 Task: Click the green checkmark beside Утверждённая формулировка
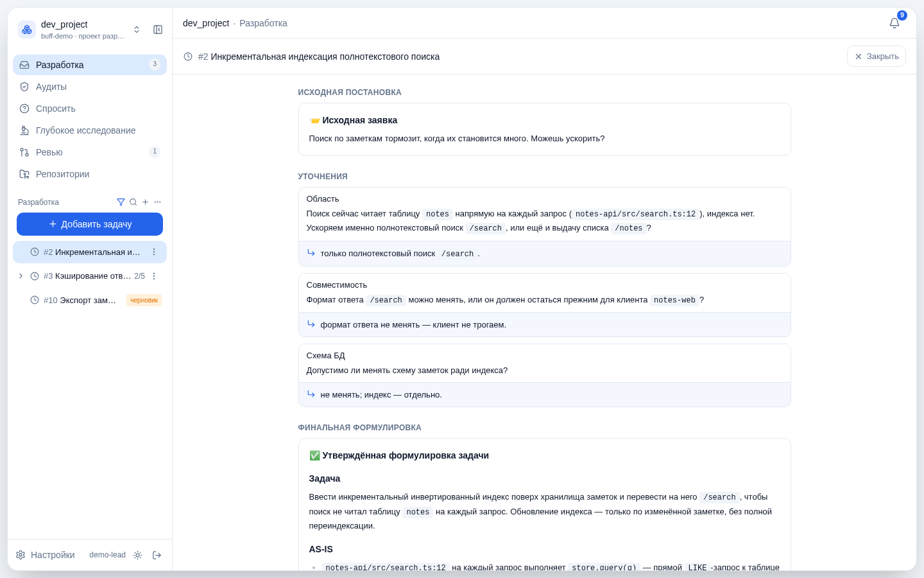pyautogui.click(x=314, y=455)
